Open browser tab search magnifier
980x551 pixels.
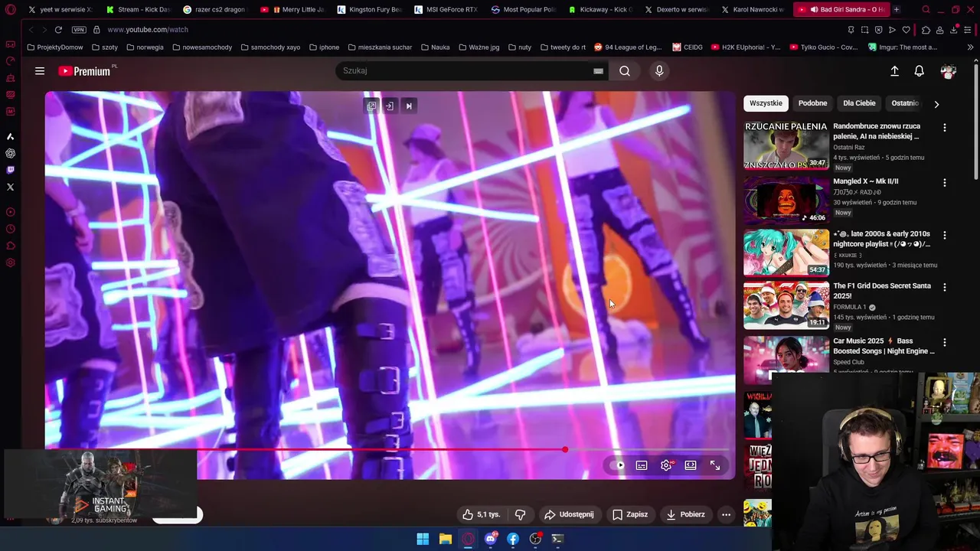click(926, 10)
